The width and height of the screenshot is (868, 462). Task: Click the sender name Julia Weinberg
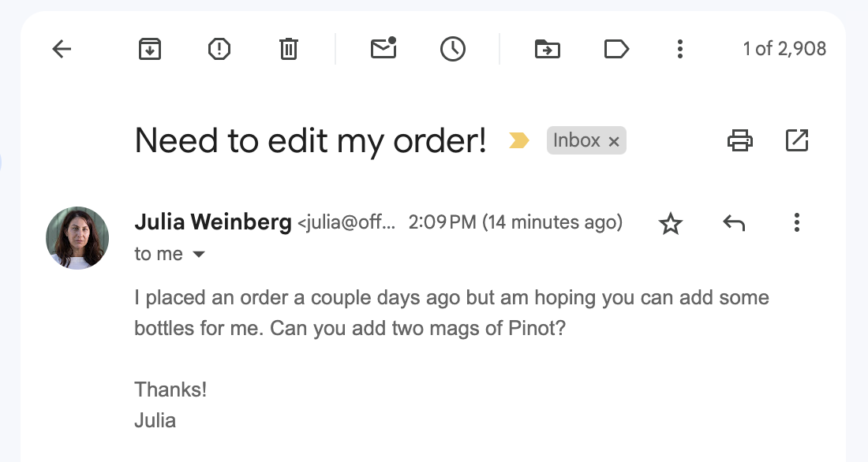click(213, 222)
